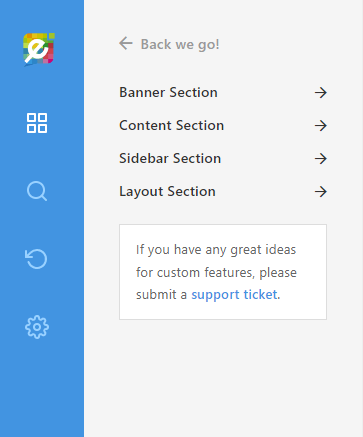Click the arrow beside Banner Section
The height and width of the screenshot is (437, 363).
coord(321,92)
